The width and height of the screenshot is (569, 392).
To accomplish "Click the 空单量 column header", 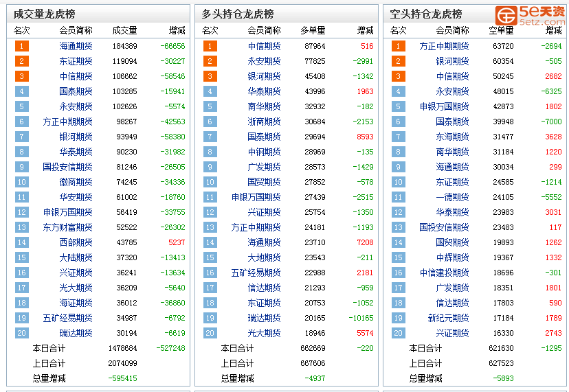I will pos(501,30).
